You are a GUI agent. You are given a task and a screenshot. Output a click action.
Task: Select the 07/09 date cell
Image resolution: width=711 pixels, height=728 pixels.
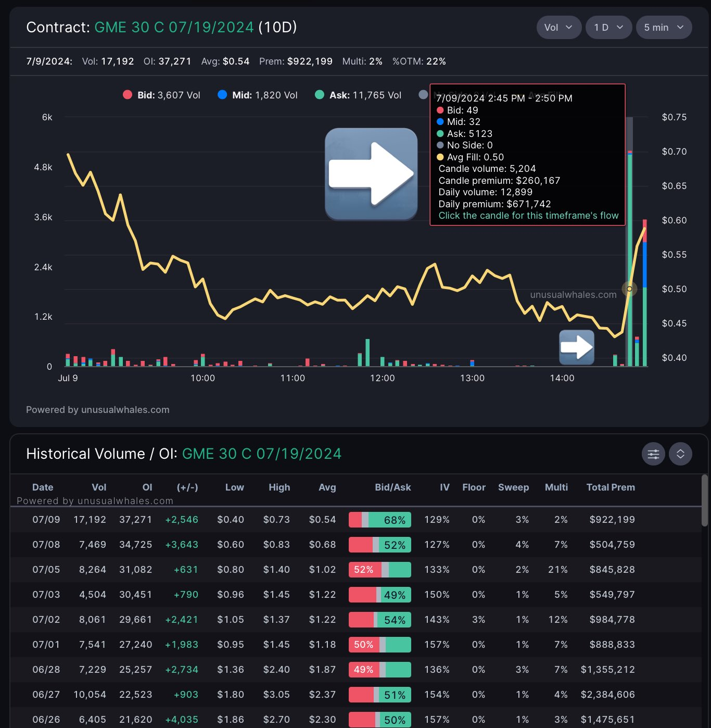tap(46, 520)
